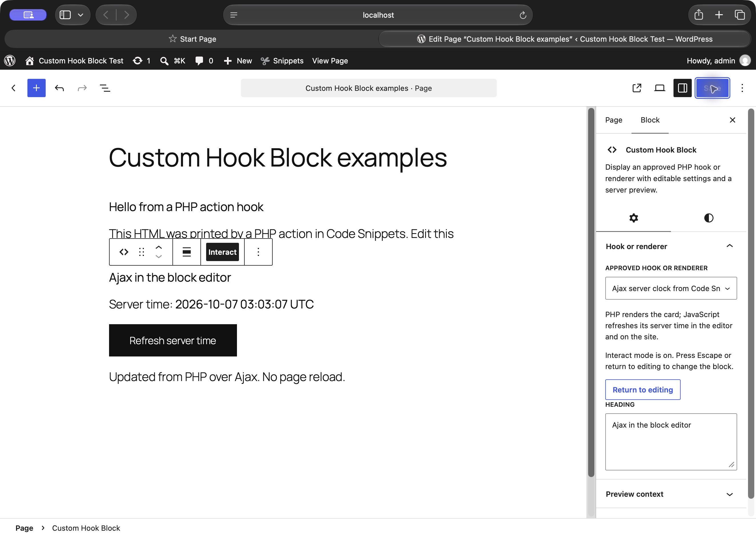Switch the device preview (laptop icon)
This screenshot has height=537, width=756.
coord(660,88)
